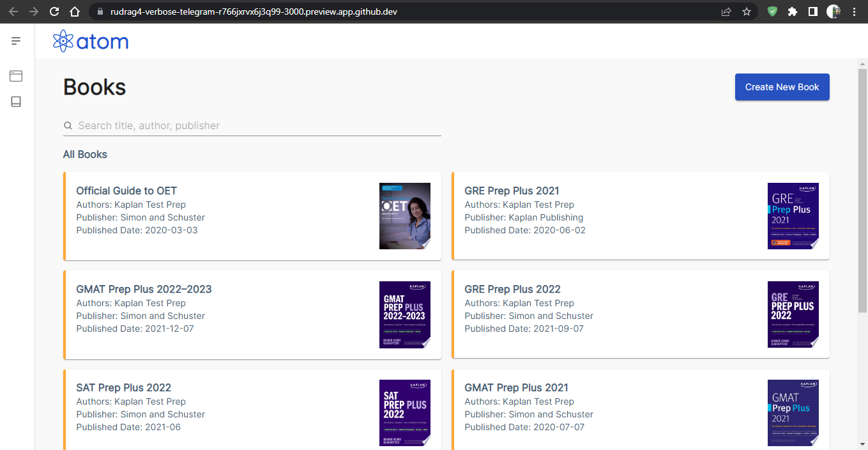
Task: Click Authors line under GMAT Prep Plus 2021
Action: [519, 401]
